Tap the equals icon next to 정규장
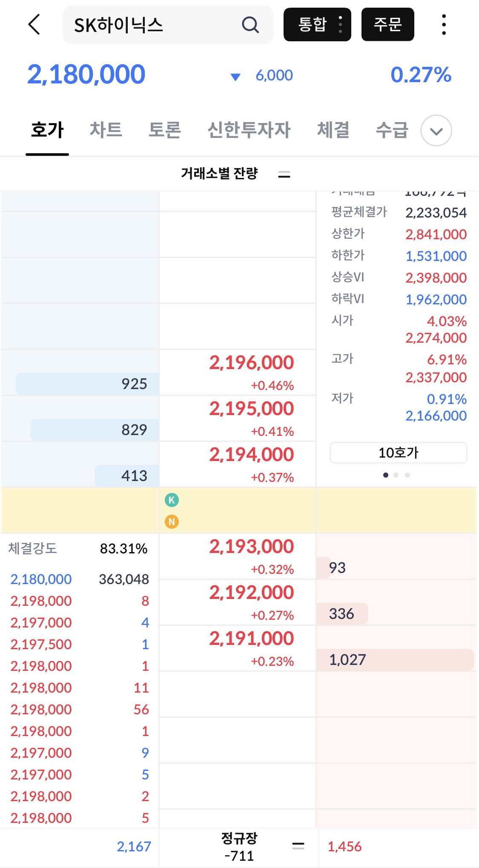Image resolution: width=479 pixels, height=868 pixels. point(298,846)
